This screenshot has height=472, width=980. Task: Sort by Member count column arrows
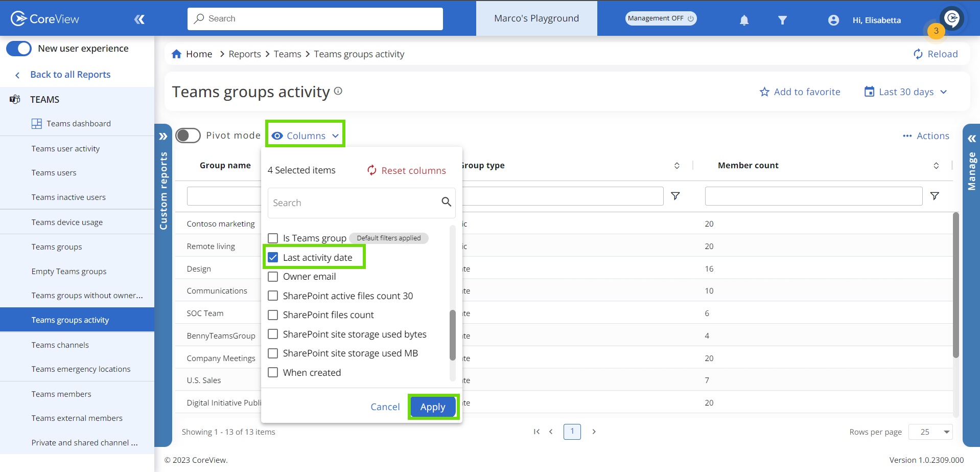[x=936, y=166]
